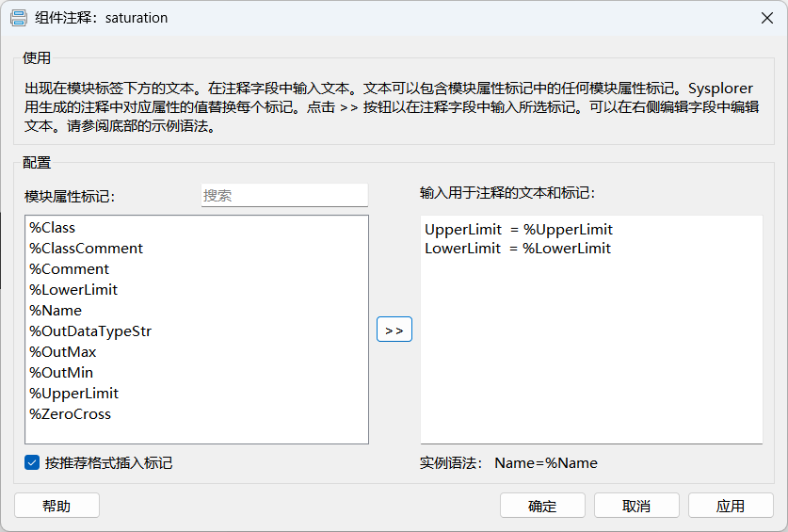This screenshot has width=788, height=532.
Task: Select %LowerLimit in the tag list
Action: [x=73, y=290]
